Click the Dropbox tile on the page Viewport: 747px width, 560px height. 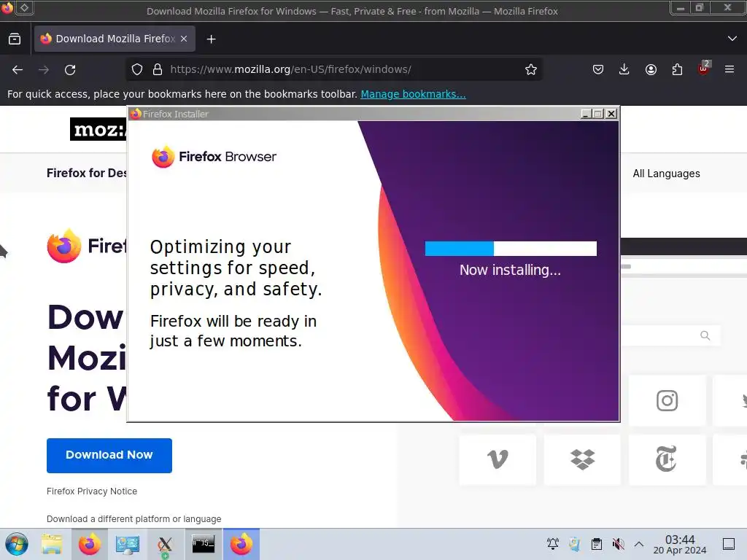pos(582,459)
